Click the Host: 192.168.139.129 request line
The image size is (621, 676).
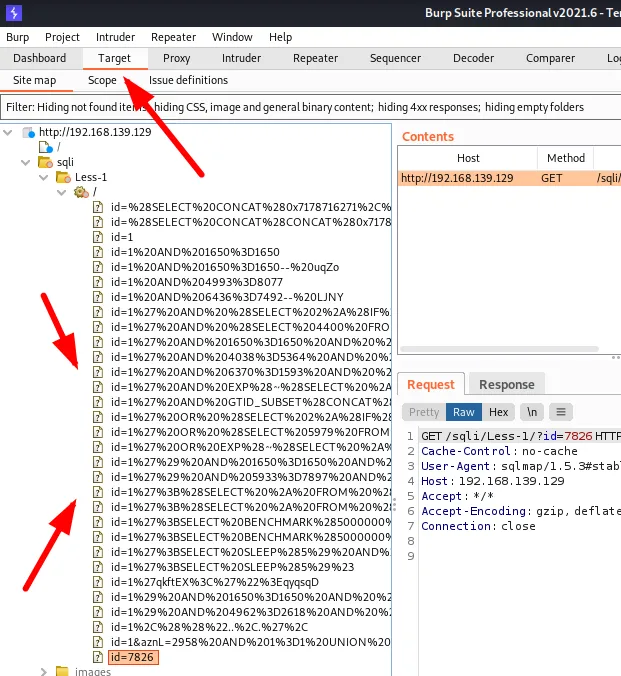(x=493, y=481)
